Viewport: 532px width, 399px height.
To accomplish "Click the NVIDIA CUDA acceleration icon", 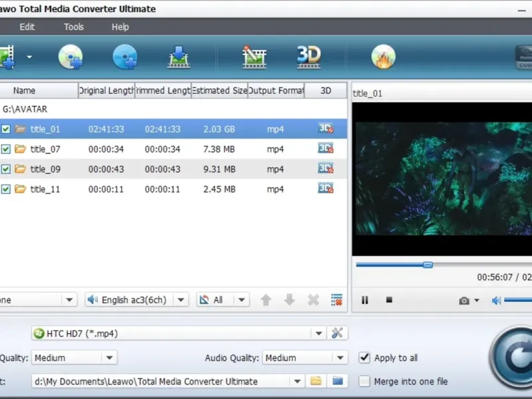I will coord(523,57).
